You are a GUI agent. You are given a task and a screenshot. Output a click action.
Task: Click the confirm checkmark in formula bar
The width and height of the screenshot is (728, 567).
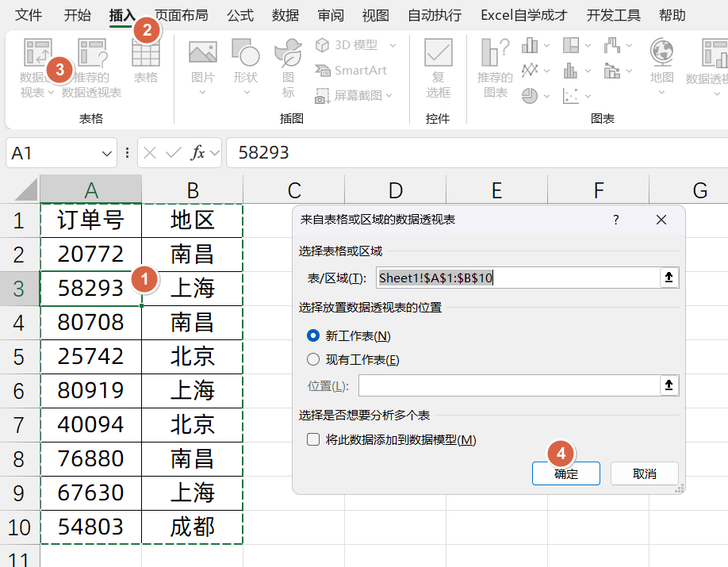pyautogui.click(x=173, y=152)
